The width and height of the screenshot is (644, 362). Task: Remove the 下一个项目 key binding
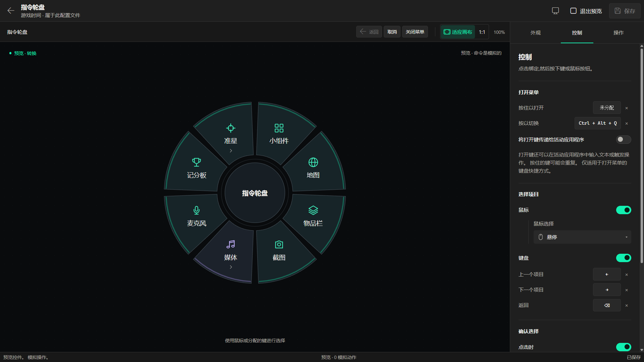pyautogui.click(x=626, y=290)
